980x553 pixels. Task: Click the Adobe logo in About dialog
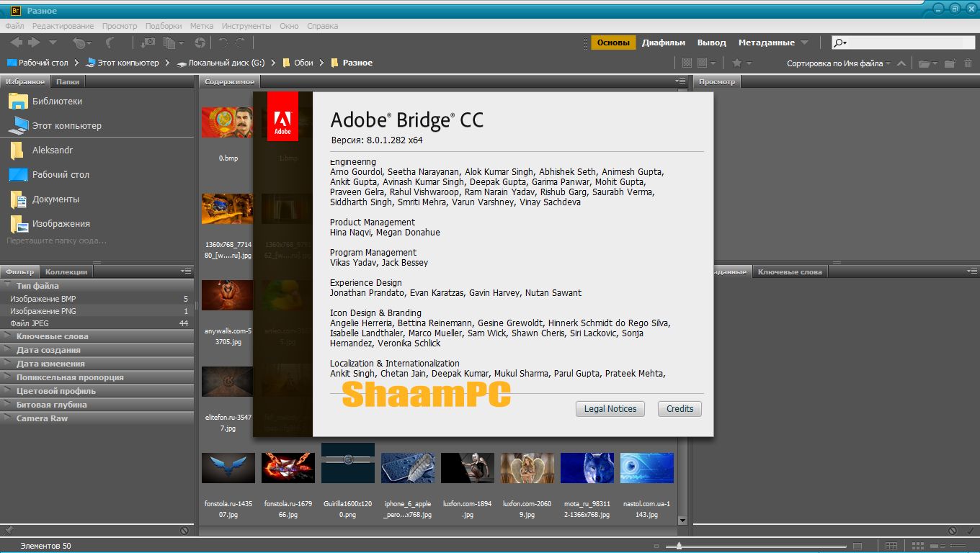[x=282, y=116]
